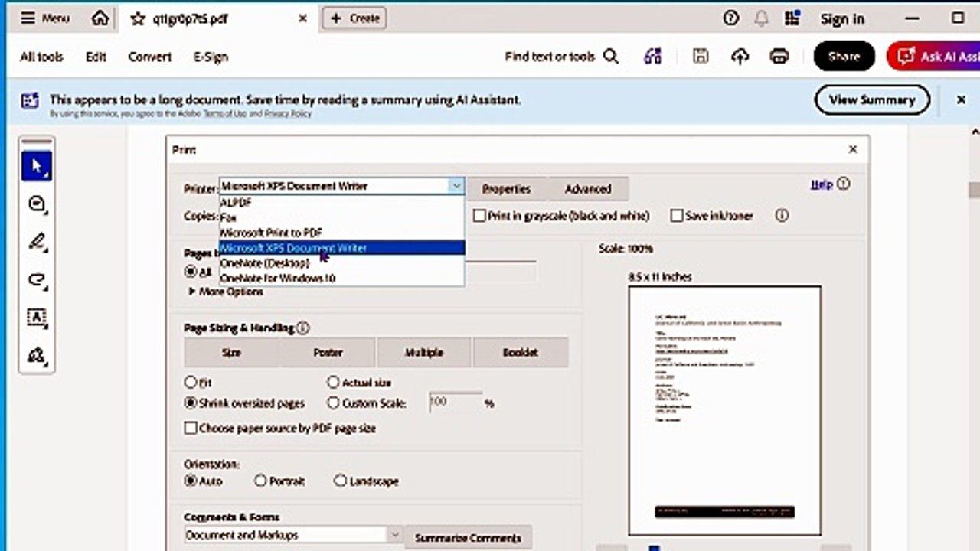The image size is (980, 551).
Task: Open the AI tools icon beside search
Action: click(x=652, y=56)
